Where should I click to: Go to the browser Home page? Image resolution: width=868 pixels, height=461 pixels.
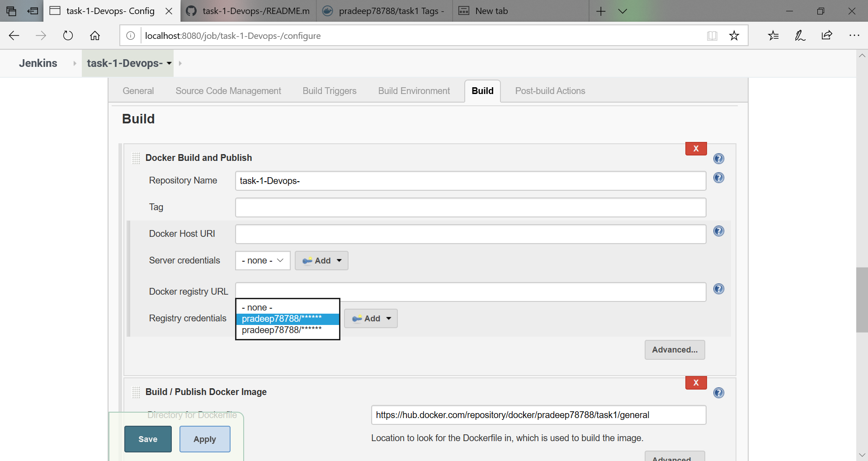pos(95,36)
